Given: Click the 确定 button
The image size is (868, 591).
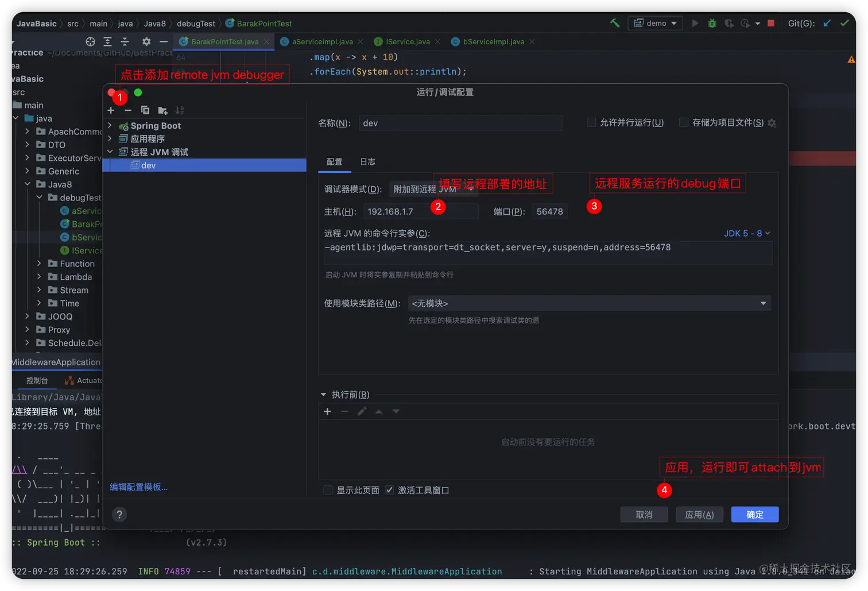Looking at the screenshot, I should (x=755, y=515).
